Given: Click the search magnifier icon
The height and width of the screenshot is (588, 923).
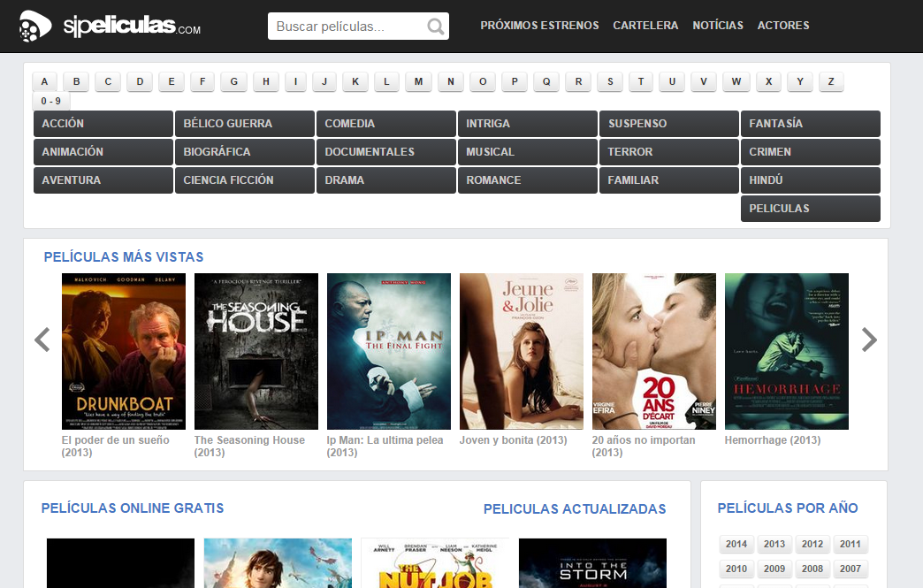Looking at the screenshot, I should click(x=436, y=27).
